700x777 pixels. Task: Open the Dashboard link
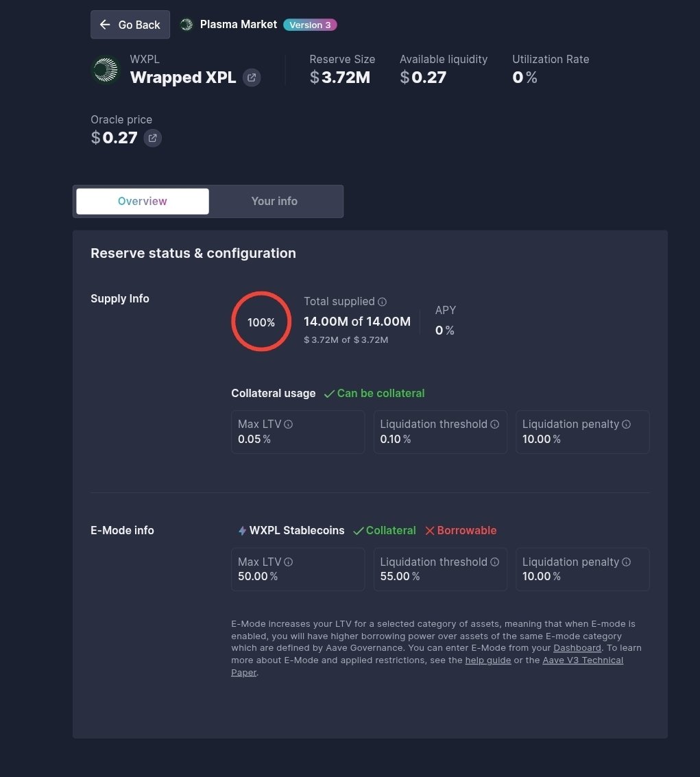click(x=577, y=648)
